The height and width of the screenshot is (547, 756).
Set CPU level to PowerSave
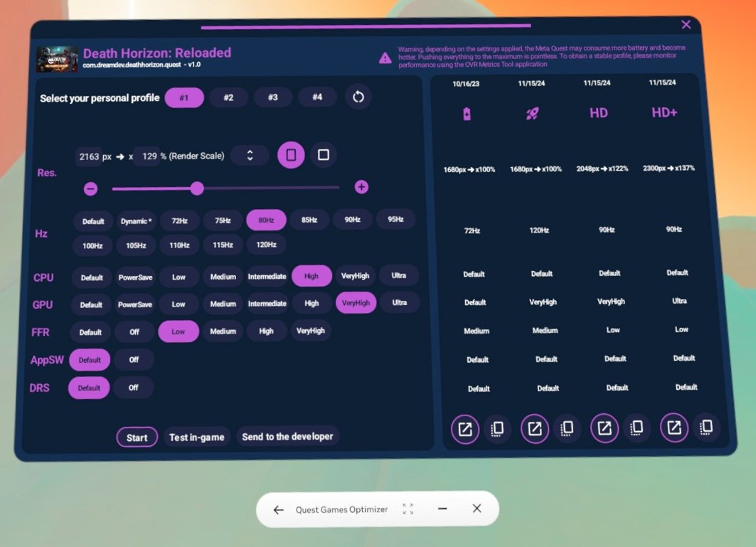[x=135, y=277]
